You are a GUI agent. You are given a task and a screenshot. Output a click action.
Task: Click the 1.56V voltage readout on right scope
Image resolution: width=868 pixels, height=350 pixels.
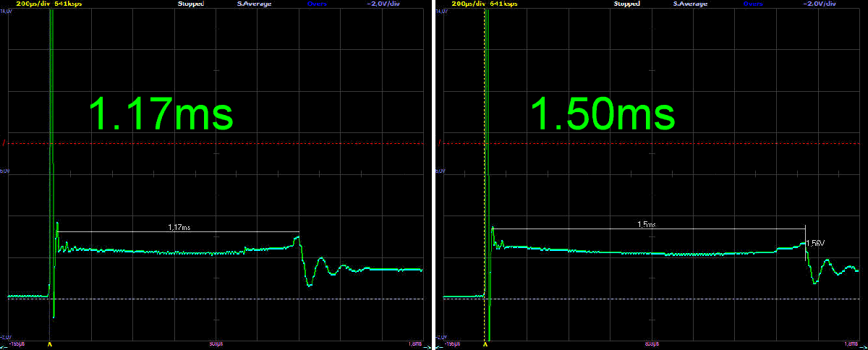pos(816,243)
